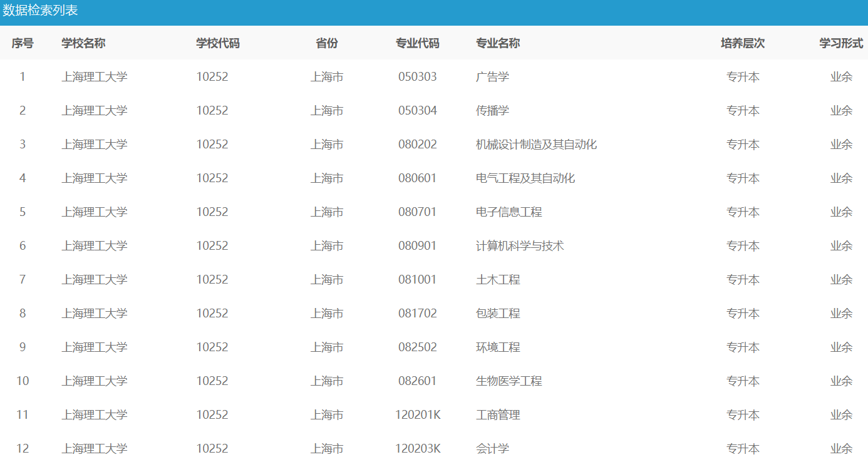The image size is (868, 462).
Task: Click major code 081001
Action: pyautogui.click(x=418, y=280)
